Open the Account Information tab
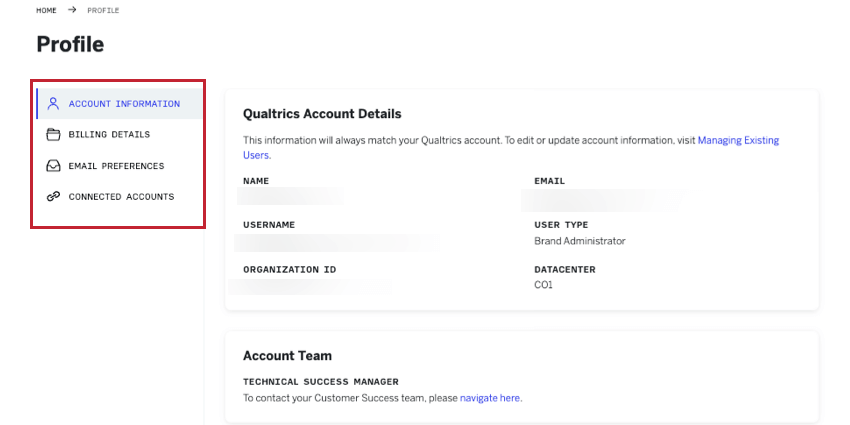 [x=119, y=104]
